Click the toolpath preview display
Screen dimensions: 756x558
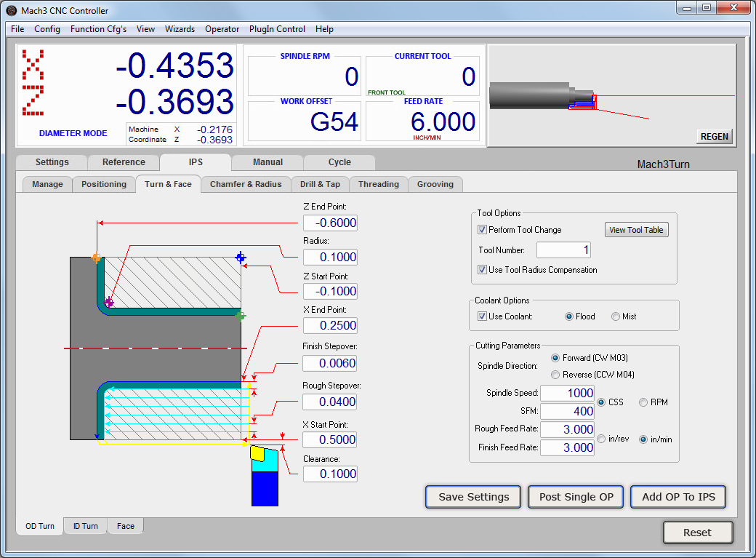(611, 95)
